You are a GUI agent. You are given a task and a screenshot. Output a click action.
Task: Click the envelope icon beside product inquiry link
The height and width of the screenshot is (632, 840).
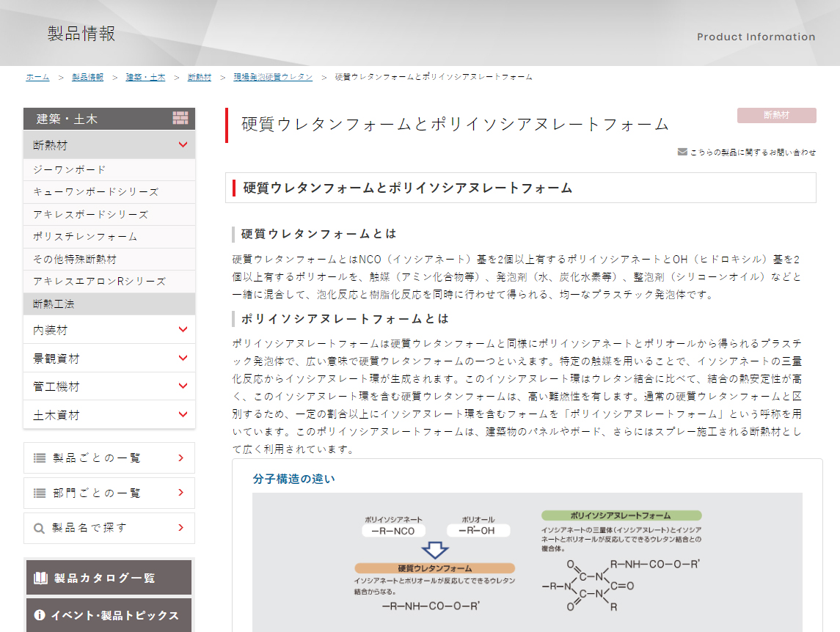click(x=682, y=152)
